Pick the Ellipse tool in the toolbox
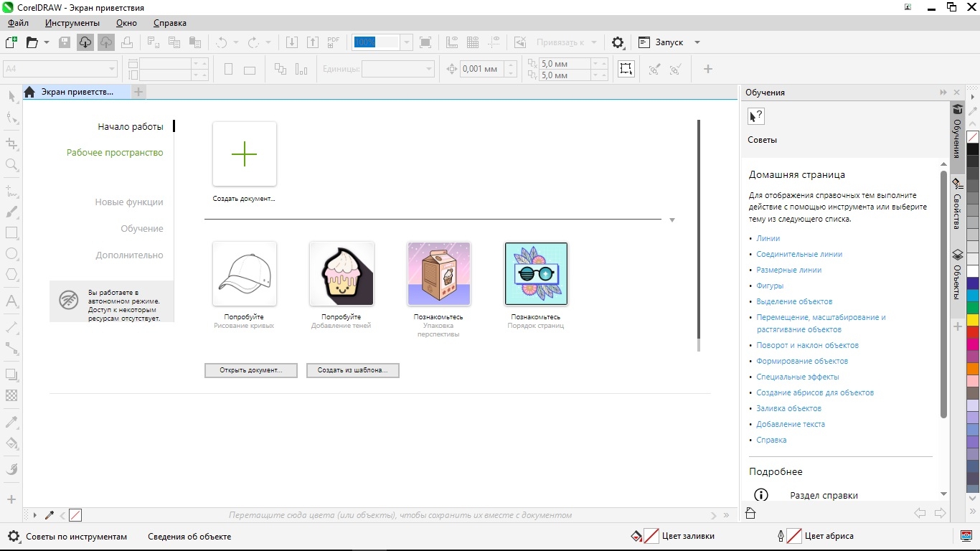Image resolution: width=980 pixels, height=551 pixels. 11,254
